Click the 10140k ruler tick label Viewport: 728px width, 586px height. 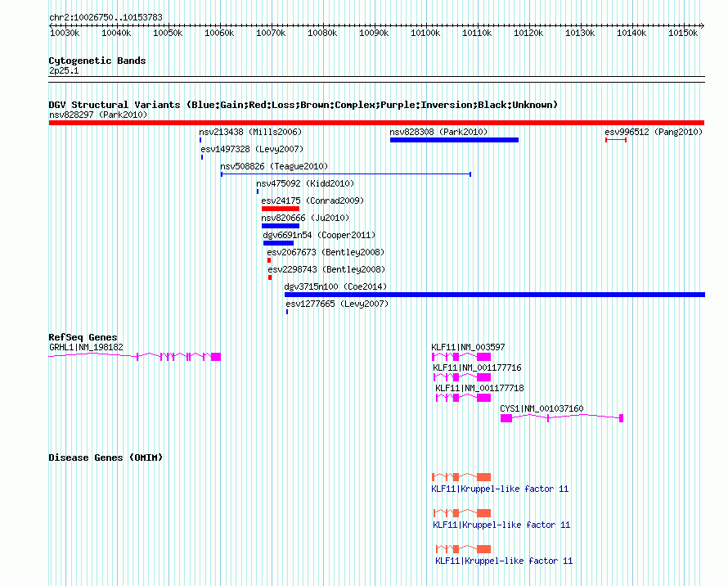click(631, 33)
